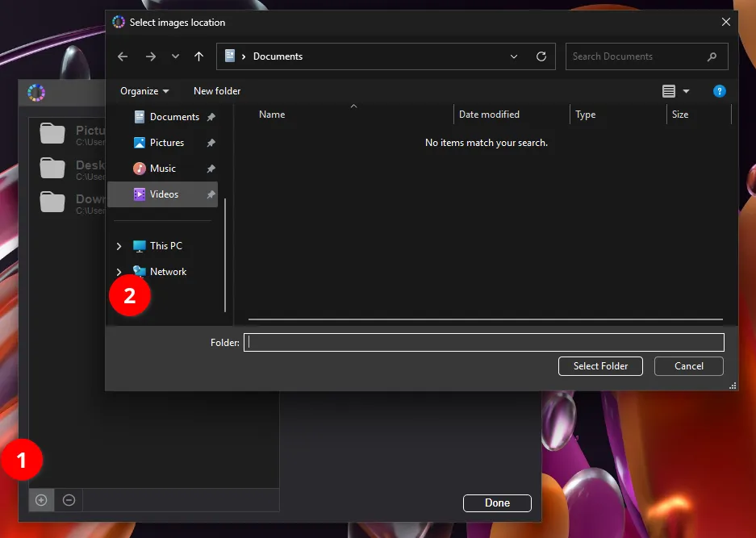Open the Organize menu

click(144, 91)
